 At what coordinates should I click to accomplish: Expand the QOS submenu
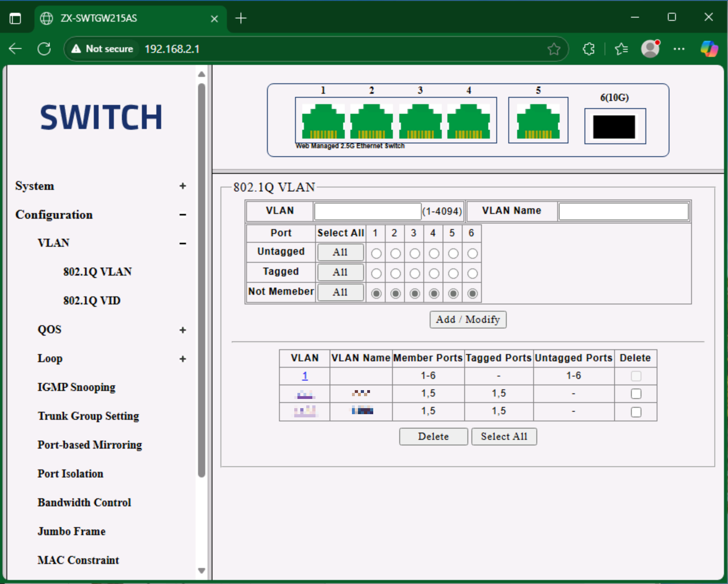[x=182, y=330]
